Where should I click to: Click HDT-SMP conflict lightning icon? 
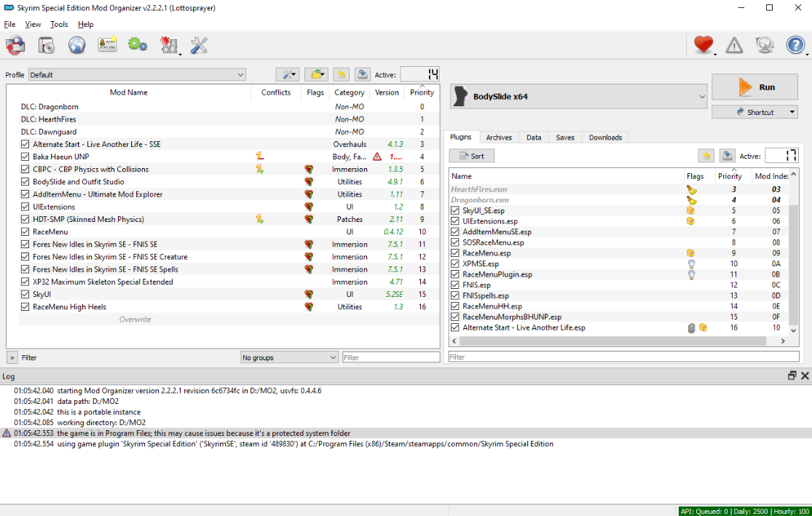click(x=260, y=219)
